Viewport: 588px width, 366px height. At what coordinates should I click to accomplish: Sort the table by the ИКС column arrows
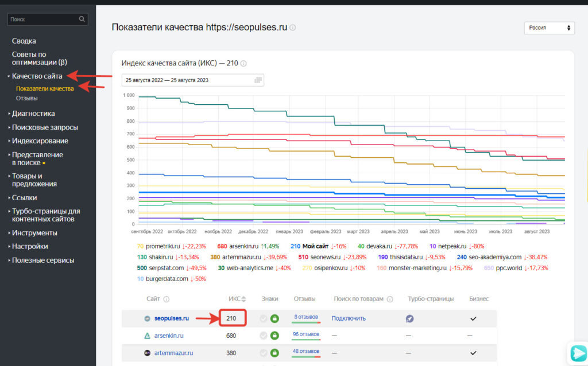(x=243, y=299)
